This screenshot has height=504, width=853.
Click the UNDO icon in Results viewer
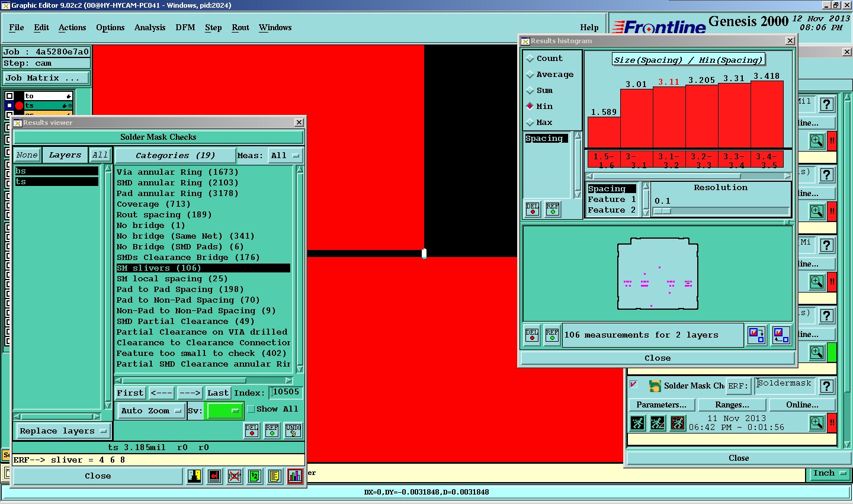click(x=293, y=431)
